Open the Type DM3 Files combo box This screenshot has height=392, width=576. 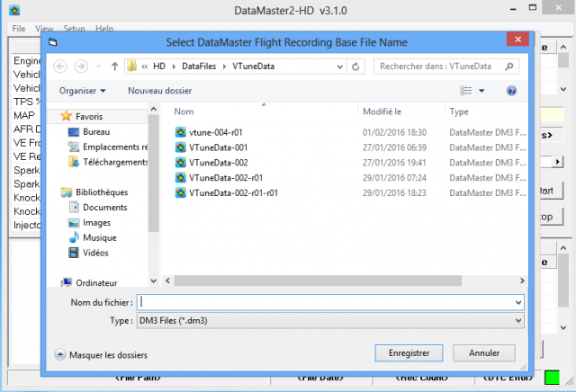330,321
